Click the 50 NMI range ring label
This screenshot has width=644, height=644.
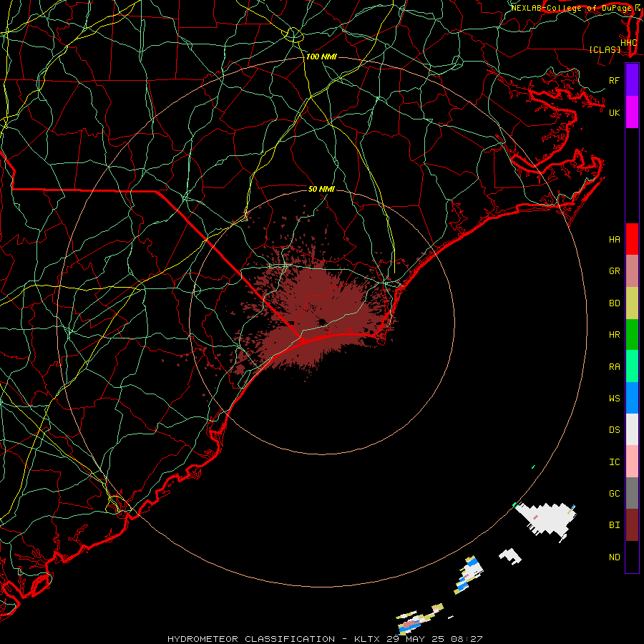tap(321, 189)
